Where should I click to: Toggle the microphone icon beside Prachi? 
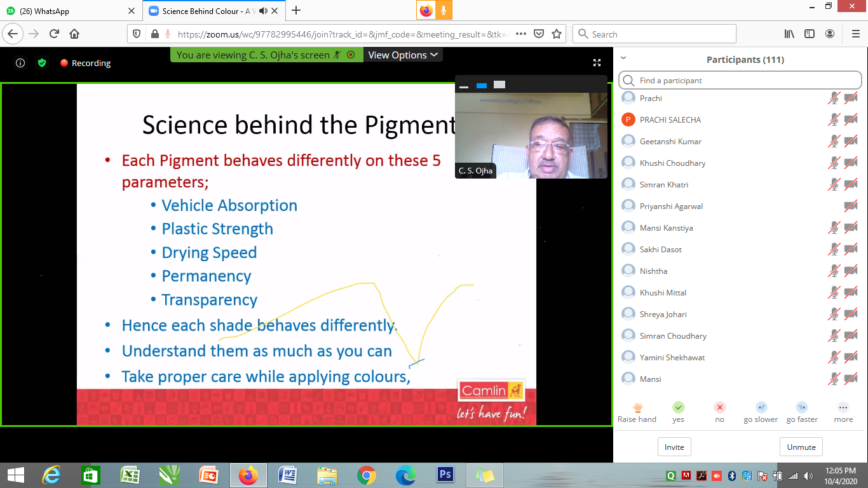pyautogui.click(x=834, y=98)
